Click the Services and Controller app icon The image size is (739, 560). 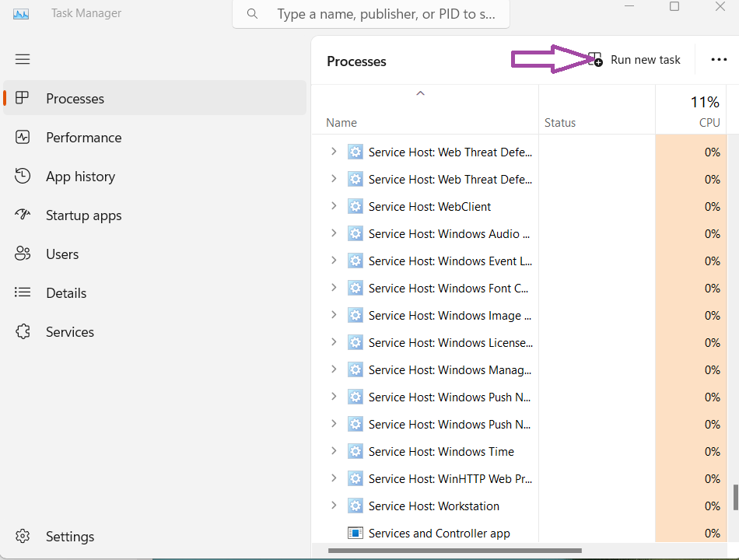(355, 534)
